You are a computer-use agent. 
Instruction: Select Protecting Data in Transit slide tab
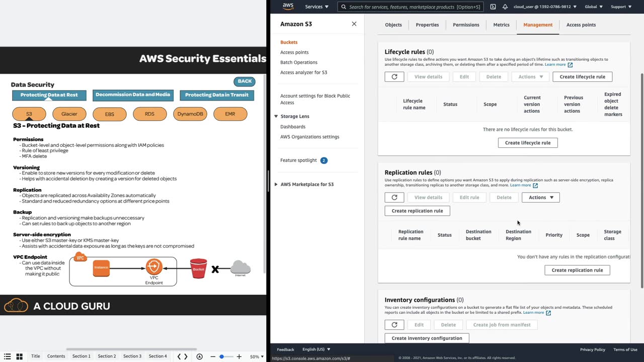pos(217,95)
